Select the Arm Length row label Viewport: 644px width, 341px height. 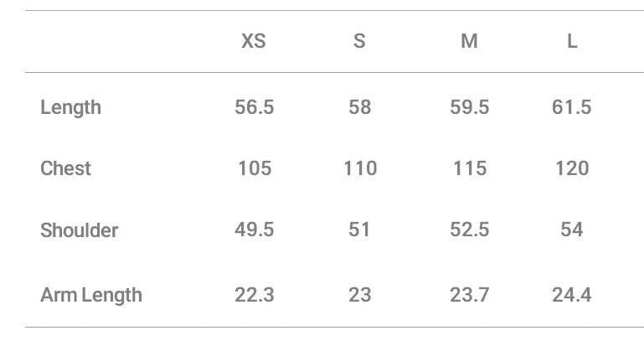click(x=91, y=295)
